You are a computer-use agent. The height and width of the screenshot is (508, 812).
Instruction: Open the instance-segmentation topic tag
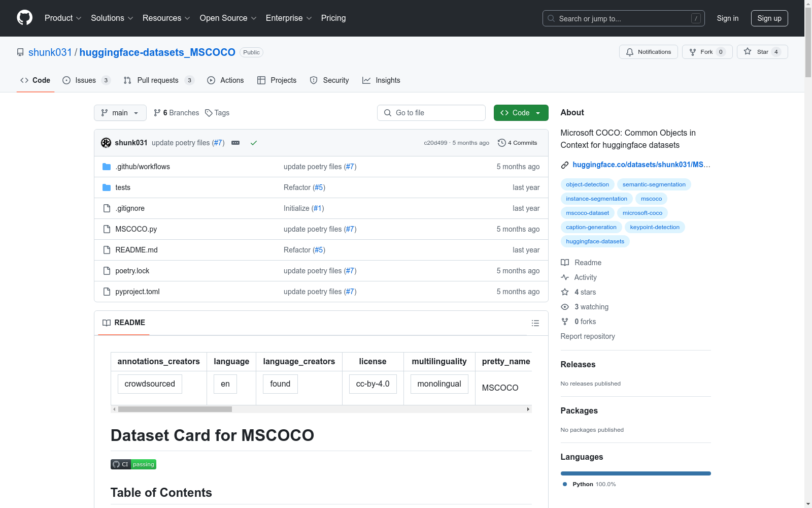coord(596,199)
